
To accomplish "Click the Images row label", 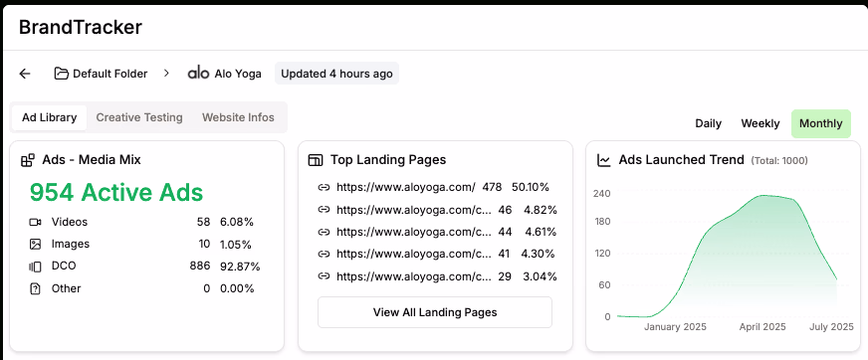I will pos(71,244).
